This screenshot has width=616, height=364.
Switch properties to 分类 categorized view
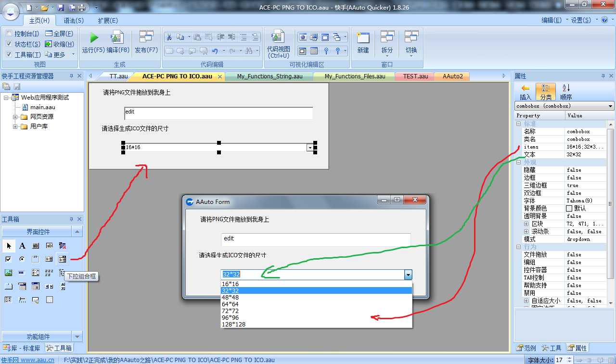pos(546,91)
